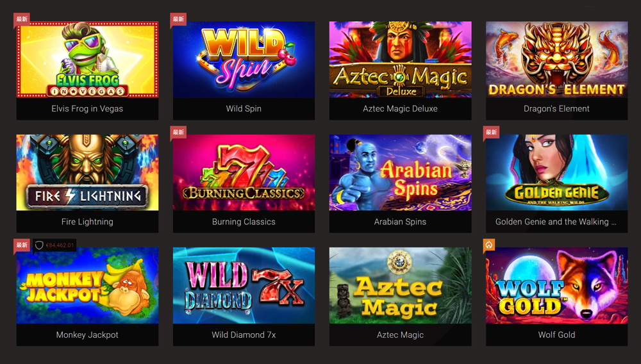The width and height of the screenshot is (641, 364).
Task: Open the Burning Classics game artwork
Action: tap(244, 173)
